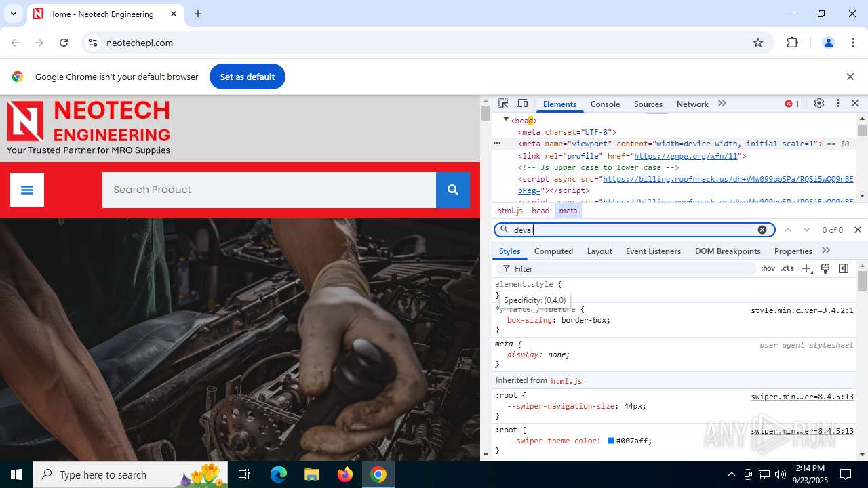This screenshot has width=868, height=488.
Task: Open the Chrome three-dot menu
Action: click(854, 43)
